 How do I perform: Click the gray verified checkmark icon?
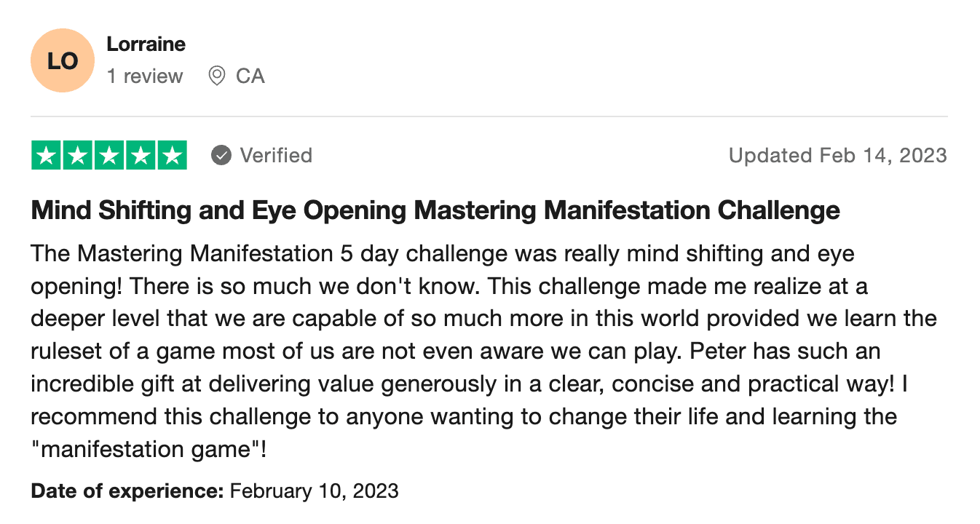pyautogui.click(x=221, y=155)
